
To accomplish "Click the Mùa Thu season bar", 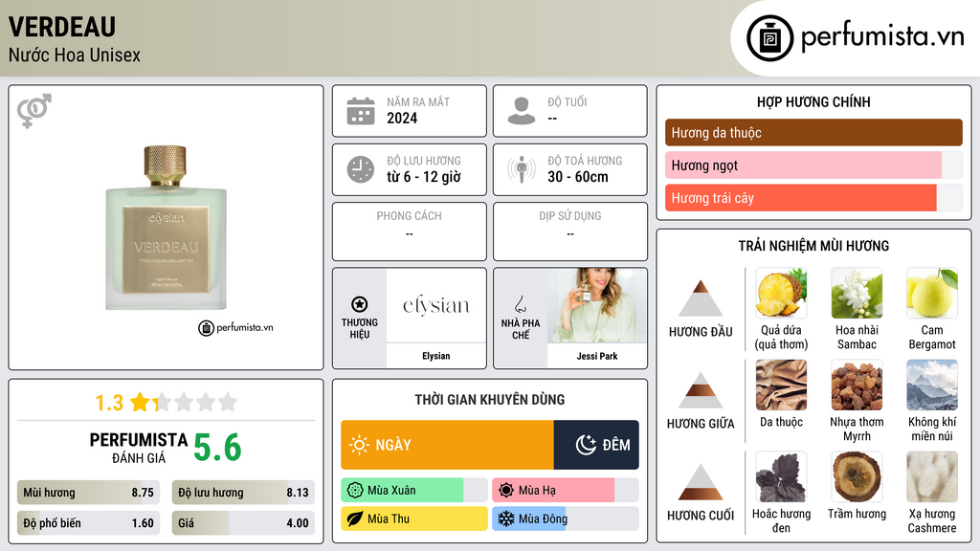I will 413,518.
